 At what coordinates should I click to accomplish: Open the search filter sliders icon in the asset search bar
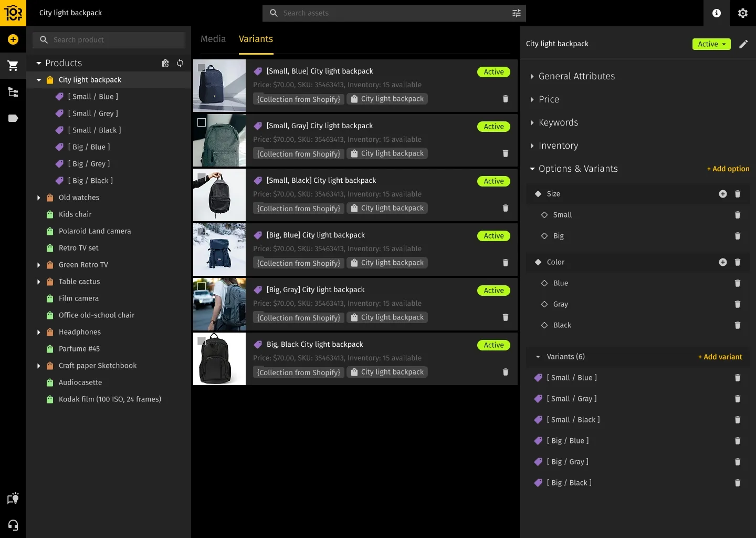click(x=517, y=13)
